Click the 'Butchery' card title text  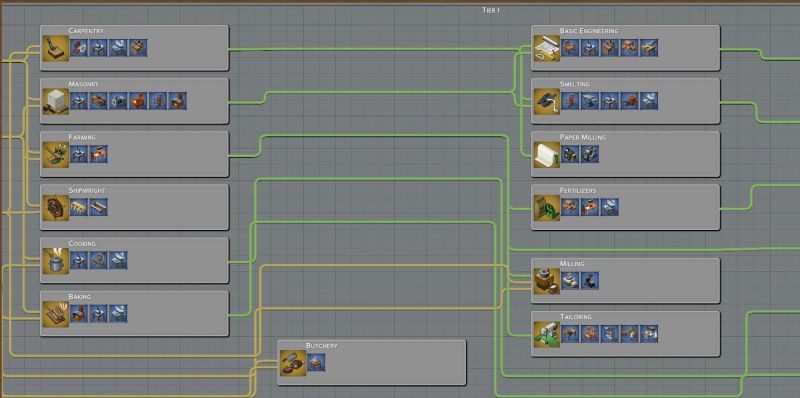pos(321,345)
